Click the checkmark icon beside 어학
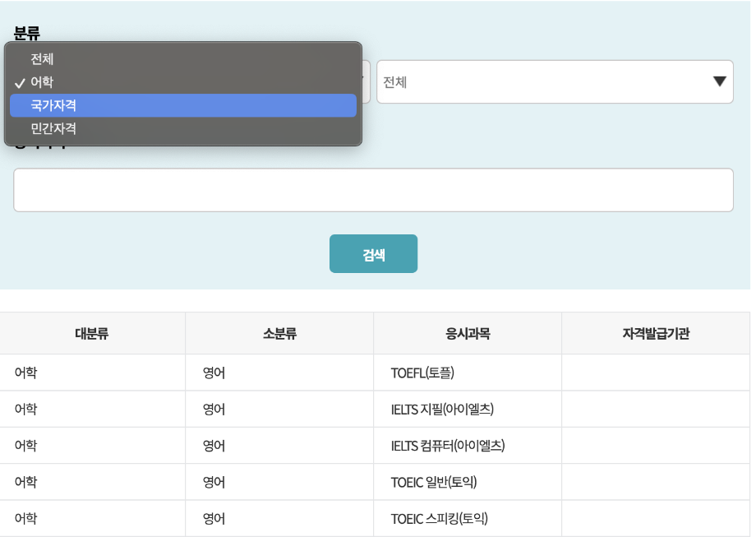The image size is (756, 537). [20, 83]
